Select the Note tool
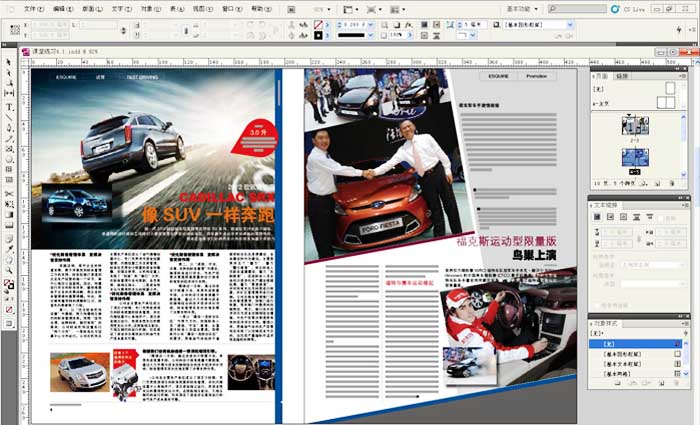700x425 pixels. (x=8, y=239)
